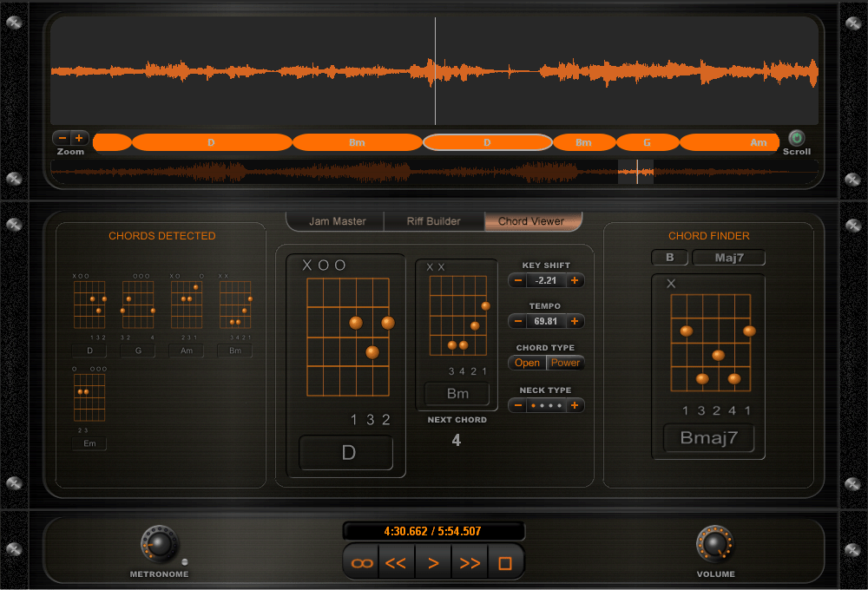Zoom out waveform with minus icon
Viewport: 868px width, 590px height.
62,138
